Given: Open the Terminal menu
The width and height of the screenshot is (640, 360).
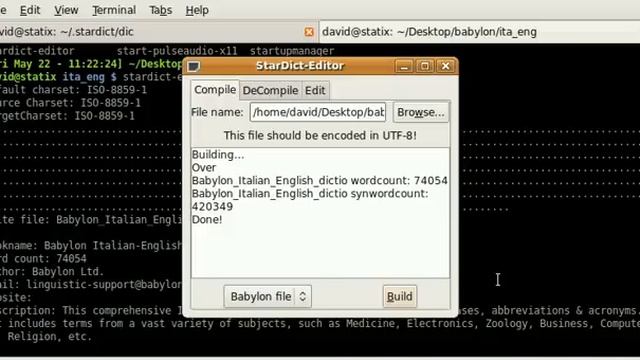Looking at the screenshot, I should pos(114,10).
